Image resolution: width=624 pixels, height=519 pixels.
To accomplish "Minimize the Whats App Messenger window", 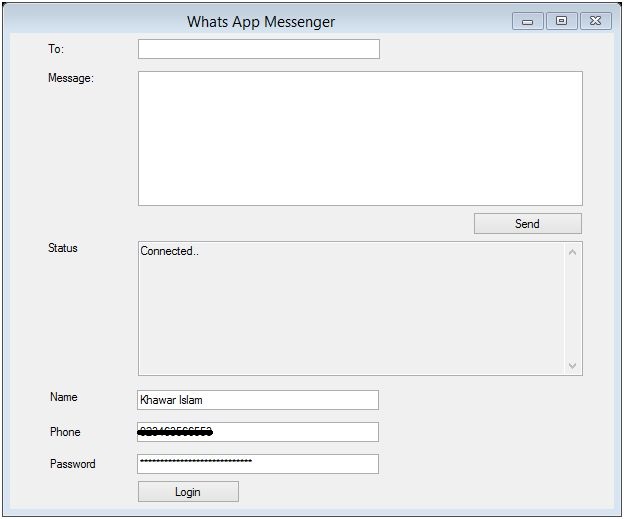I will pyautogui.click(x=528, y=21).
